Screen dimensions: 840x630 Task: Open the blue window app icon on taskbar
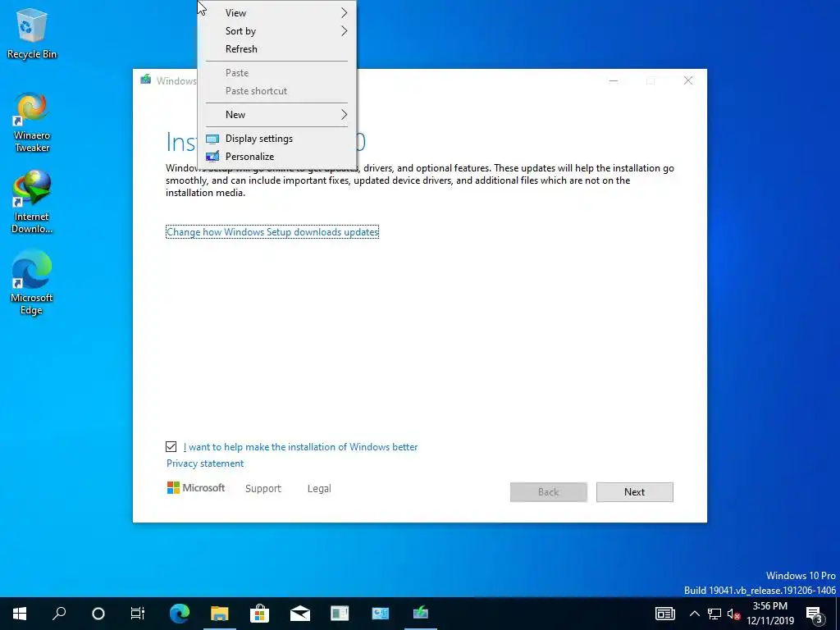(381, 614)
